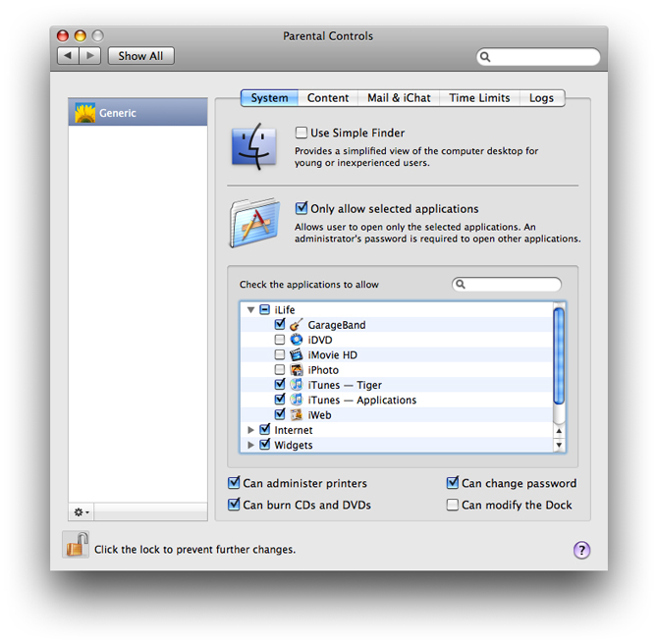
Task: Click the iPhoto app icon
Action: 296,370
